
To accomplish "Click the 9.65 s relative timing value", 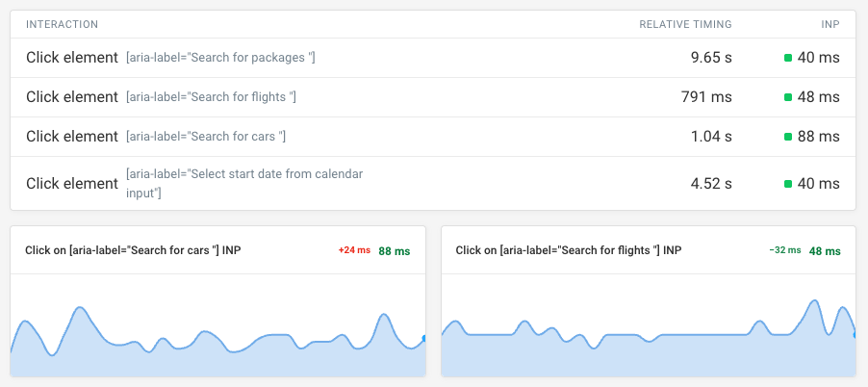I will (711, 58).
